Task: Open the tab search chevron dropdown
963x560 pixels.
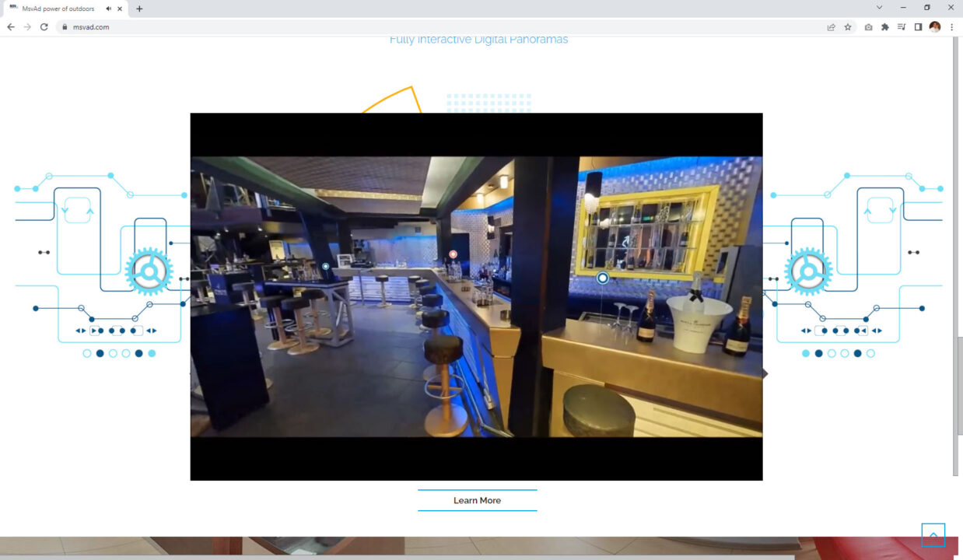Action: coord(879,8)
